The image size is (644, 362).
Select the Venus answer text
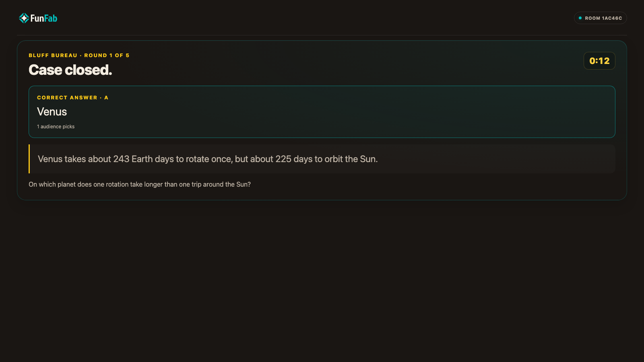tap(52, 112)
